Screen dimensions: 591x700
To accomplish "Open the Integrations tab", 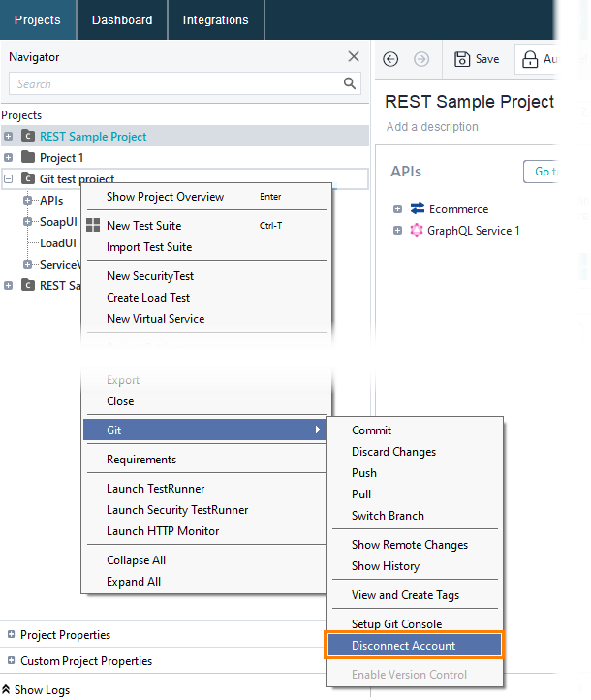I will (x=215, y=20).
